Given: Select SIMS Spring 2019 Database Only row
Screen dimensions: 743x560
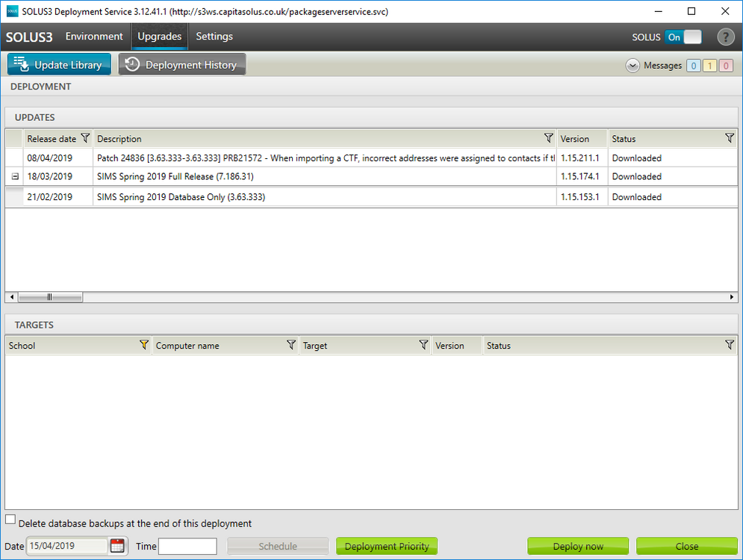Looking at the screenshot, I should [372, 196].
